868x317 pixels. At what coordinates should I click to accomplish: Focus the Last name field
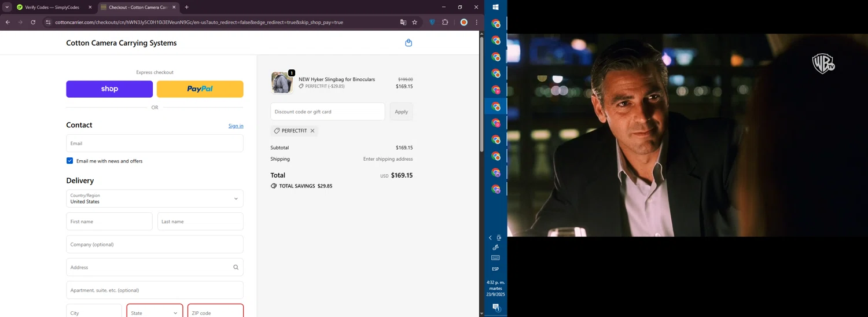coord(200,222)
